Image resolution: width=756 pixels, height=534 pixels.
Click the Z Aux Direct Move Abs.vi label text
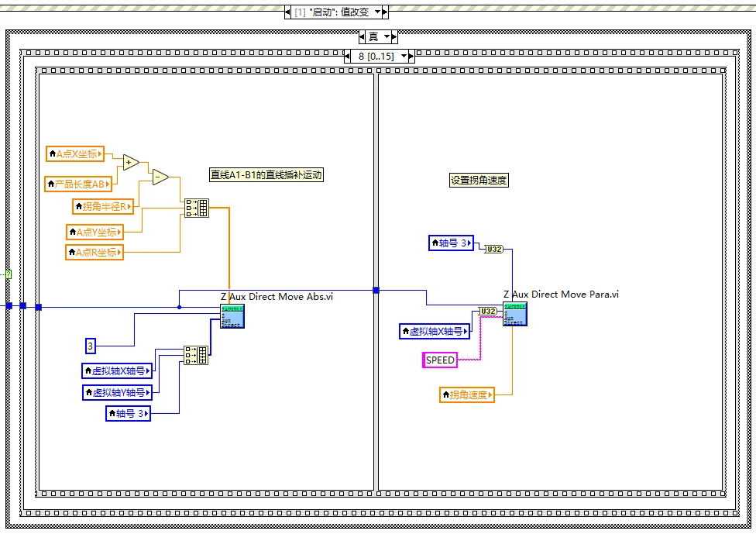[277, 297]
